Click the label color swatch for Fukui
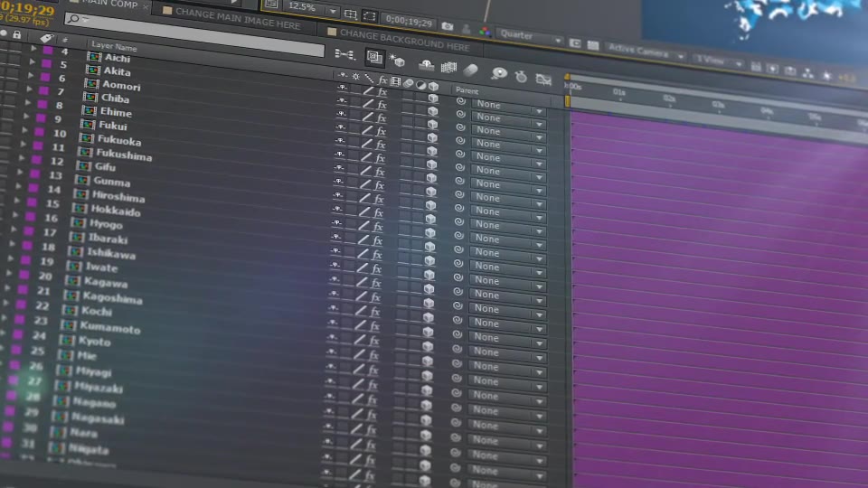Image resolution: width=868 pixels, height=488 pixels. tap(41, 117)
